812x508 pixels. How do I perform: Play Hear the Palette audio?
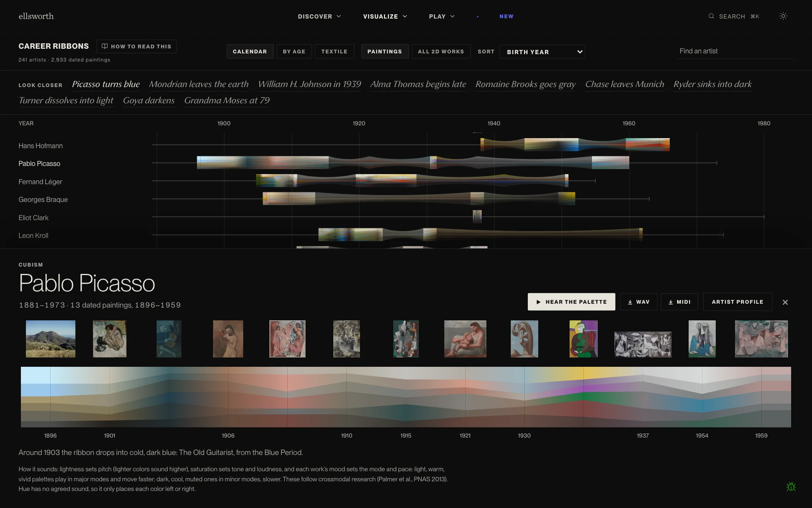571,302
